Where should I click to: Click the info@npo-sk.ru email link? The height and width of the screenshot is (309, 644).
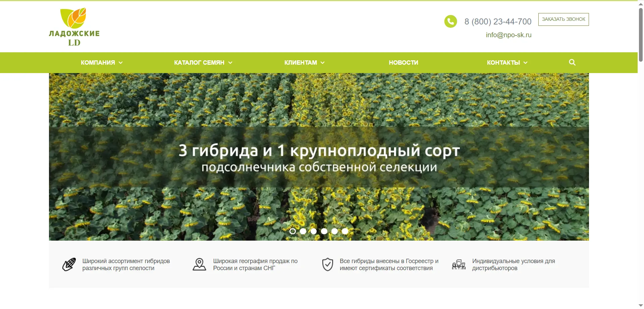click(x=508, y=35)
